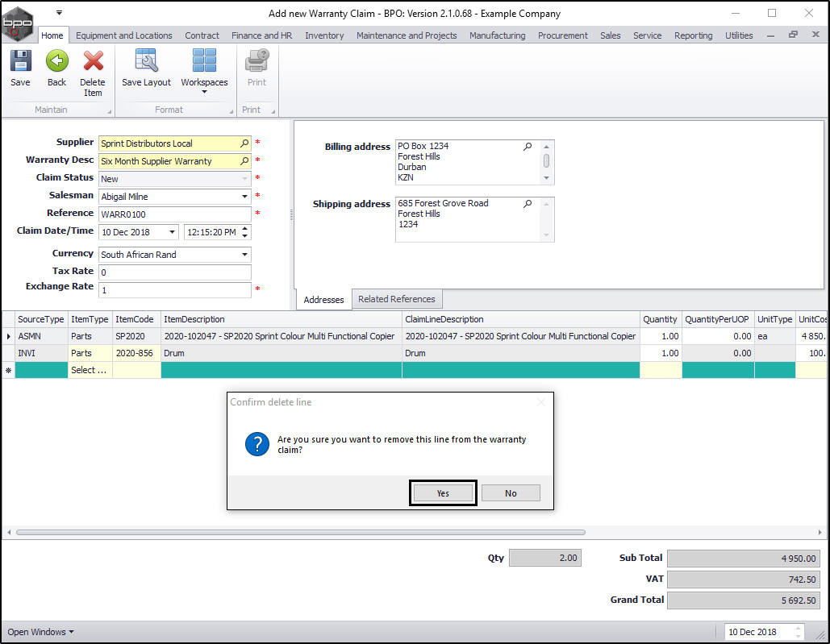The width and height of the screenshot is (830, 644).
Task: Click the status bar date stepper arrows
Action: coord(798,632)
